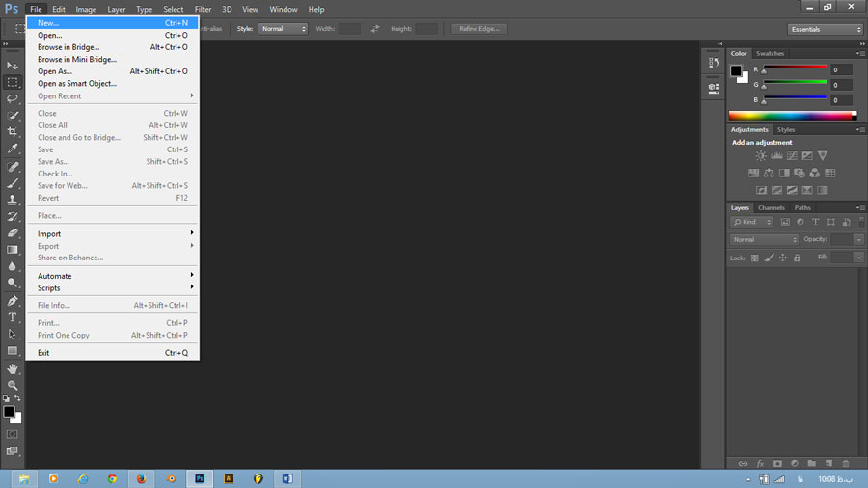
Task: Activate the Hand tool
Action: pos(13,368)
